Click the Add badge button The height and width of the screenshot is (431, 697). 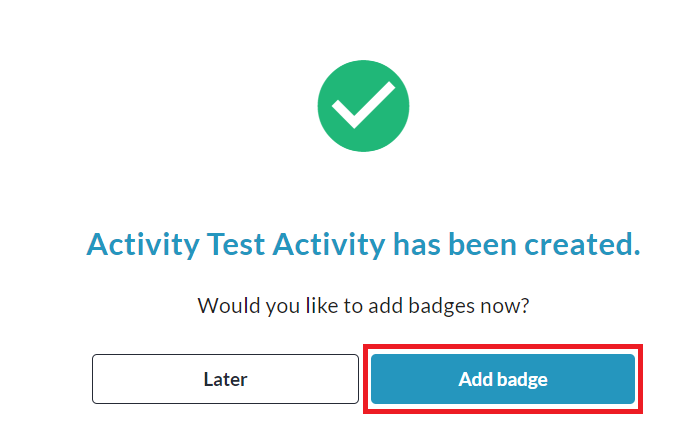pyautogui.click(x=503, y=379)
